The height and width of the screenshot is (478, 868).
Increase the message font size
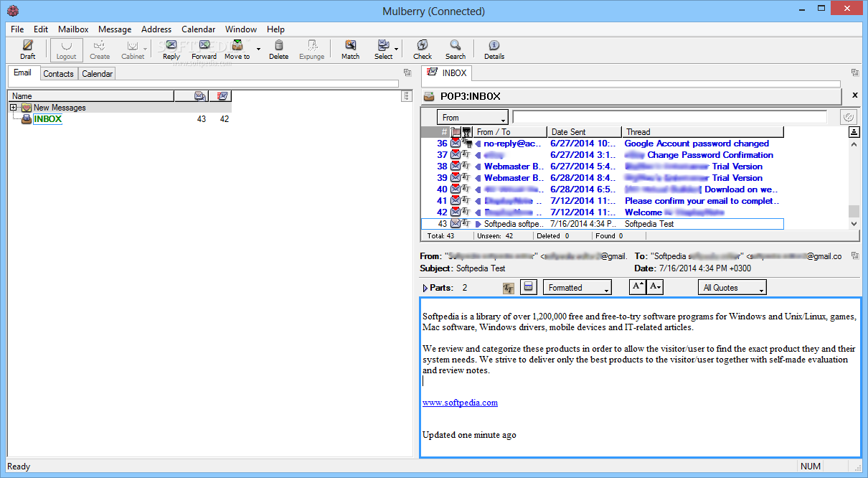[638, 287]
